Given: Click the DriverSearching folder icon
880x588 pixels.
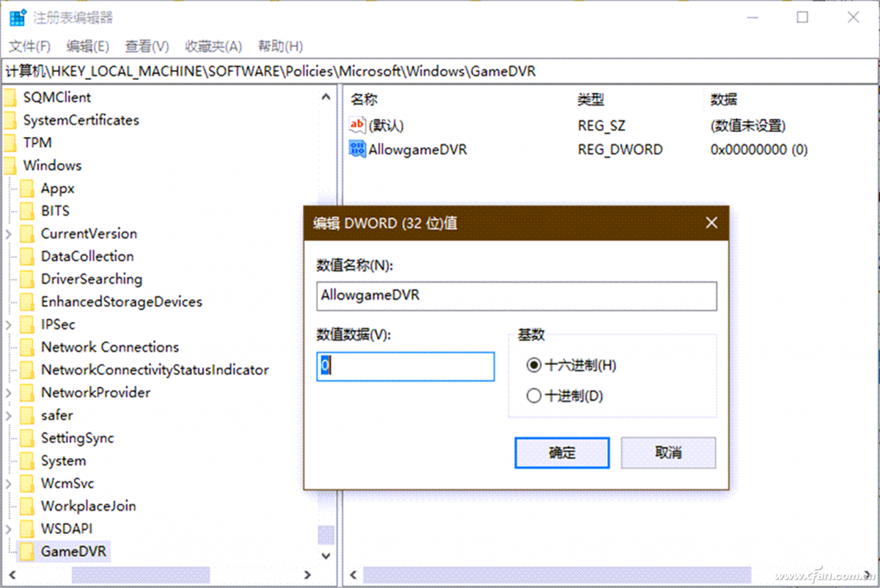Looking at the screenshot, I should click(27, 279).
